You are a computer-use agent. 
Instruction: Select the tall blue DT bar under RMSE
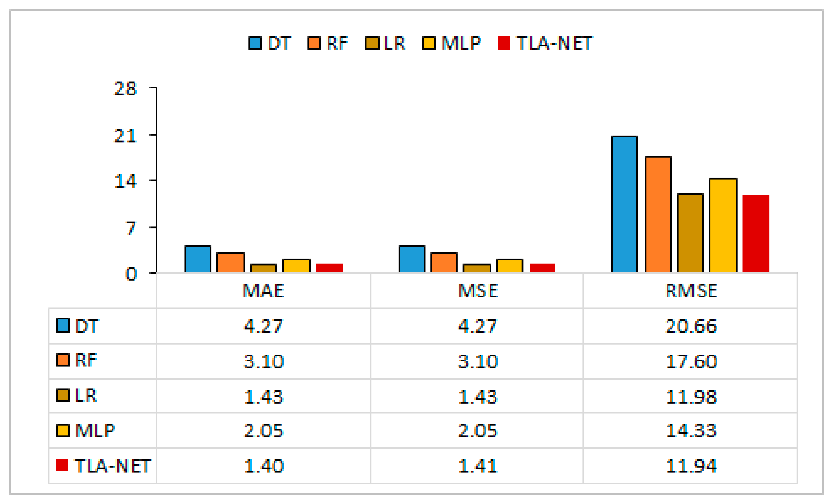[x=624, y=204]
